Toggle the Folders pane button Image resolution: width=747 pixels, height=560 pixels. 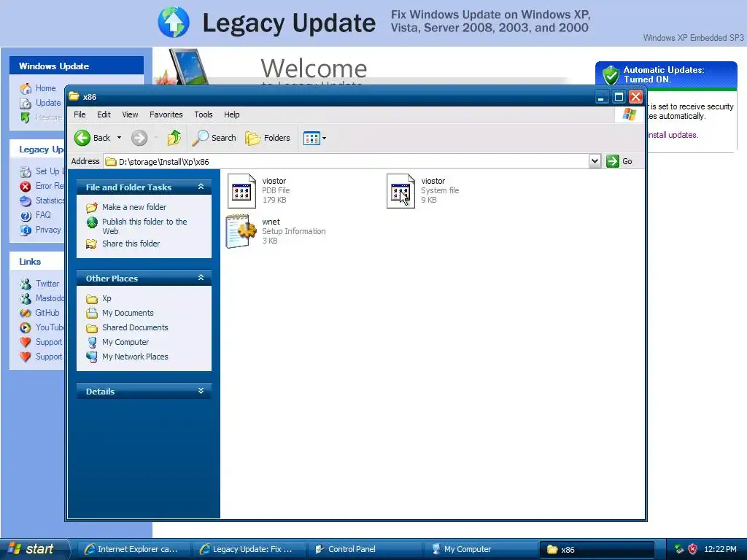click(x=268, y=138)
